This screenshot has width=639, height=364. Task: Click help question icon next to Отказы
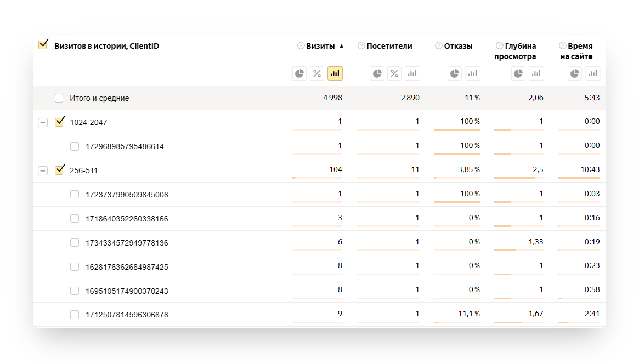click(x=439, y=46)
